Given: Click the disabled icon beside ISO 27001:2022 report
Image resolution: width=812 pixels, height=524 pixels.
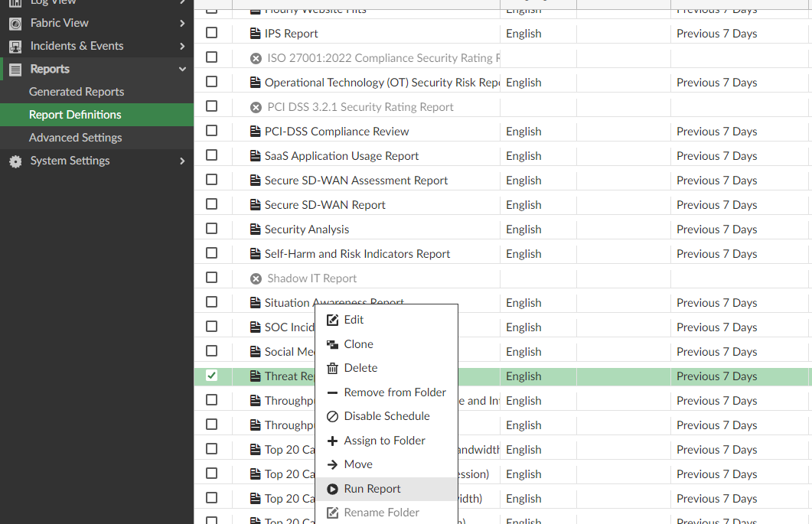Looking at the screenshot, I should pos(256,58).
